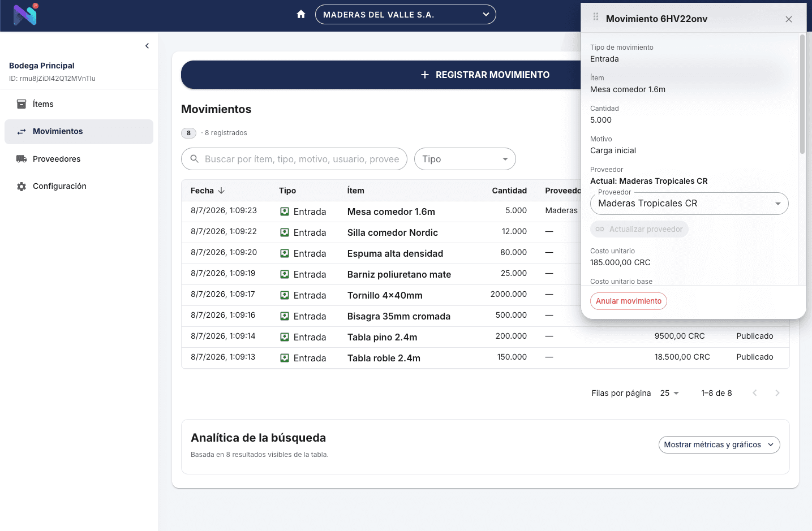Click the search magnifier icon
Screen dimensions: 812x531
coord(194,159)
